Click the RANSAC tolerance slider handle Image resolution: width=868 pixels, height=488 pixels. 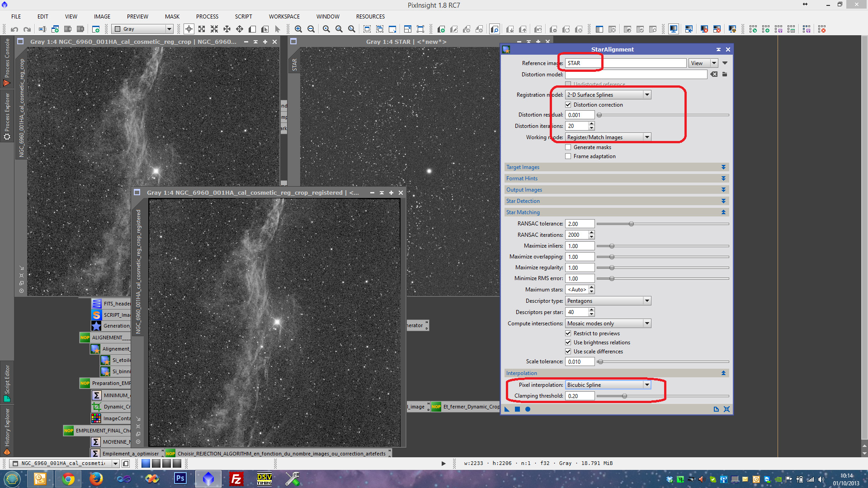[631, 224]
